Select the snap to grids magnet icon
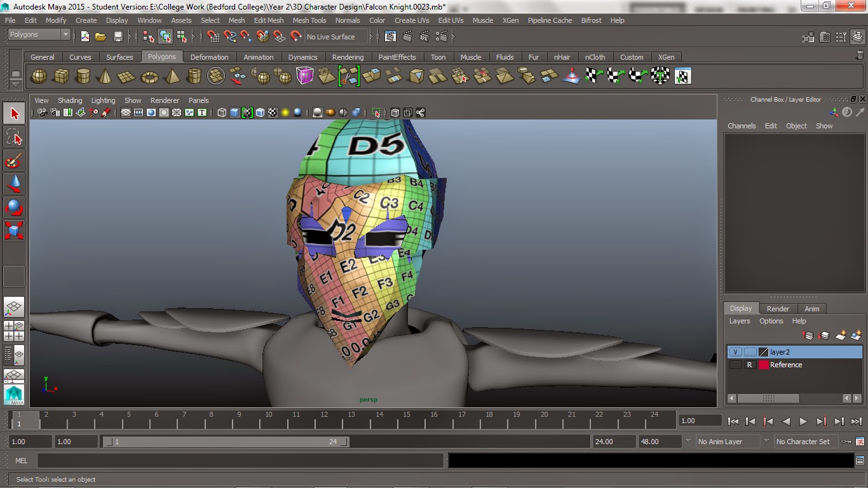Screen dimensions: 868x488 tap(213, 36)
